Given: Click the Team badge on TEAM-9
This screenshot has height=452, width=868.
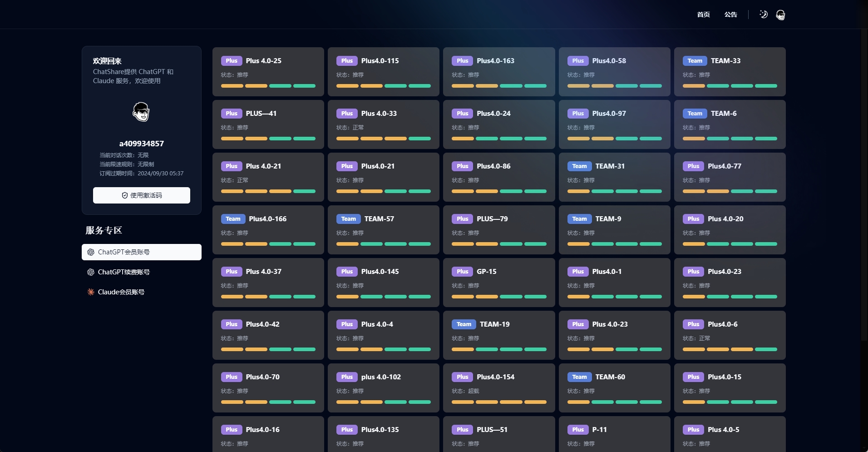Looking at the screenshot, I should [579, 219].
